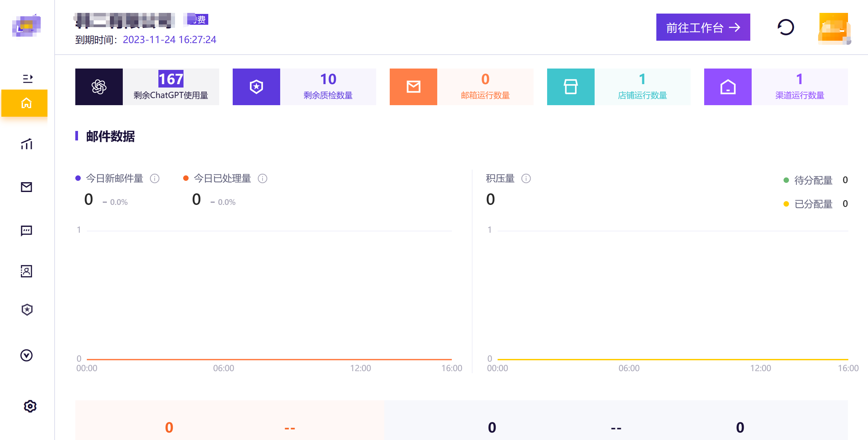Toggle the 今日新邮件量 legend series
The image size is (868, 440).
point(110,178)
